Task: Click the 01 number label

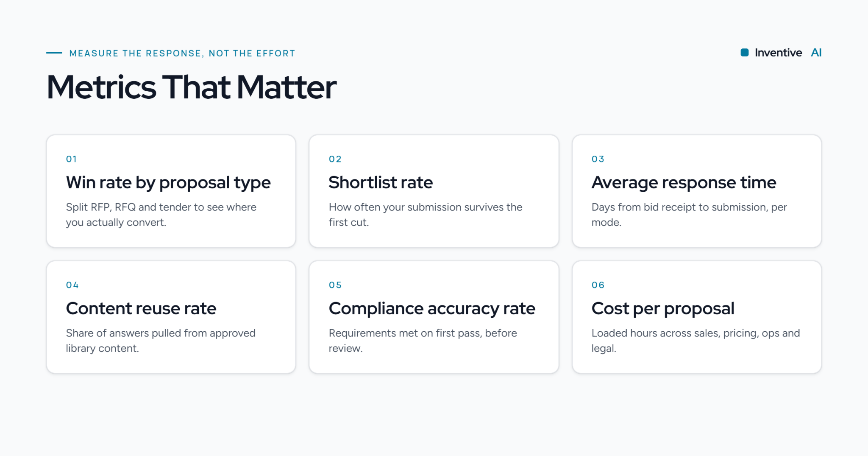Action: coord(71,159)
